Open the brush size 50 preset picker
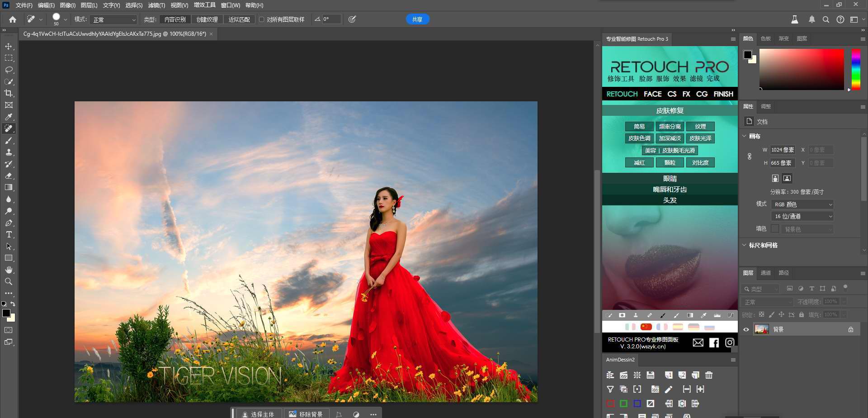The width and height of the screenshot is (868, 418). [x=59, y=19]
